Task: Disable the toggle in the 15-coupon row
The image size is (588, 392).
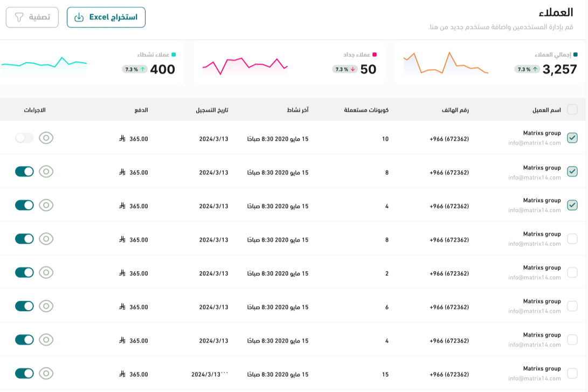Action: [x=24, y=374]
